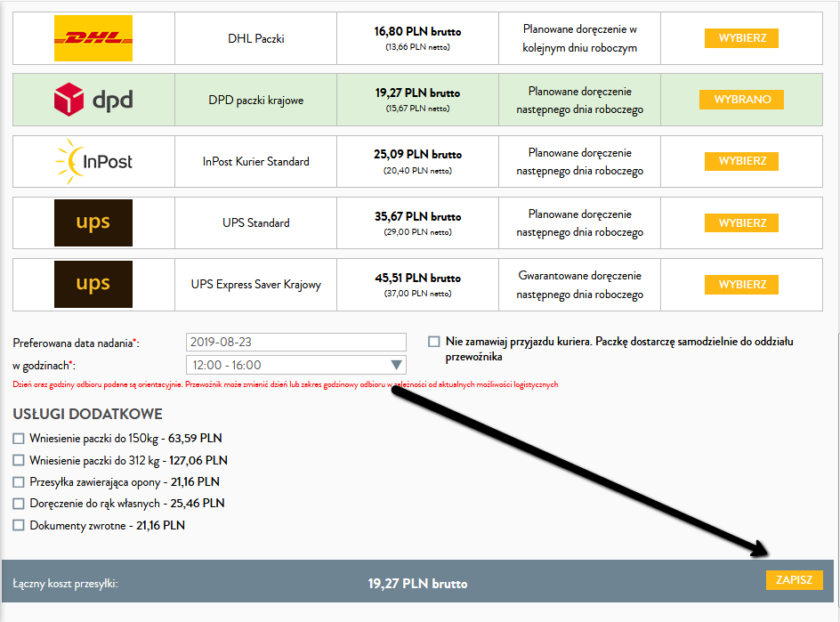This screenshot has height=622, width=840.
Task: Click the 'DHL Paczki' service name
Action: coord(256,38)
